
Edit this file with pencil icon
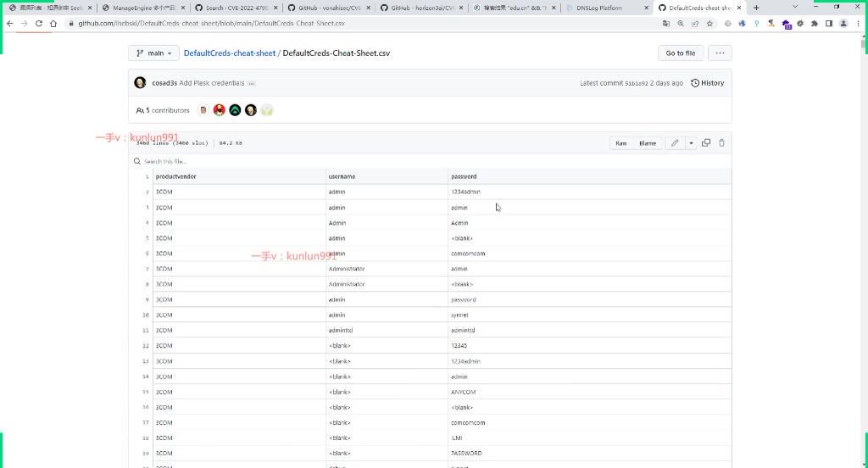pyautogui.click(x=674, y=143)
